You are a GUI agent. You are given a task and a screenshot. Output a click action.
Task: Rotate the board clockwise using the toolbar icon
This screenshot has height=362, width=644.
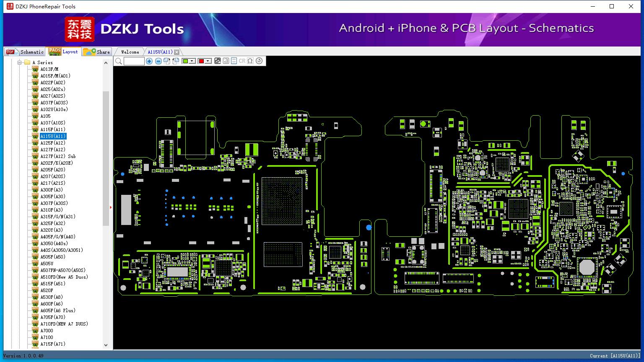[167, 61]
